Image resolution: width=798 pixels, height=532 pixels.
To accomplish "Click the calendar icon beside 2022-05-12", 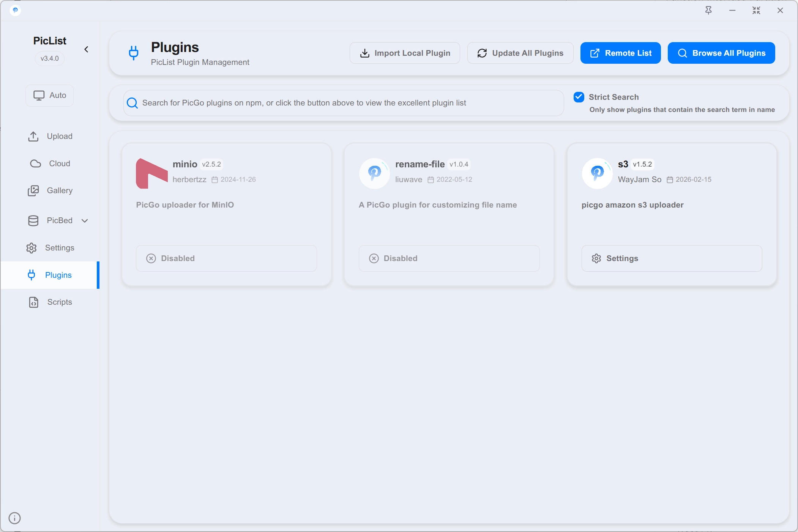I will point(431,179).
